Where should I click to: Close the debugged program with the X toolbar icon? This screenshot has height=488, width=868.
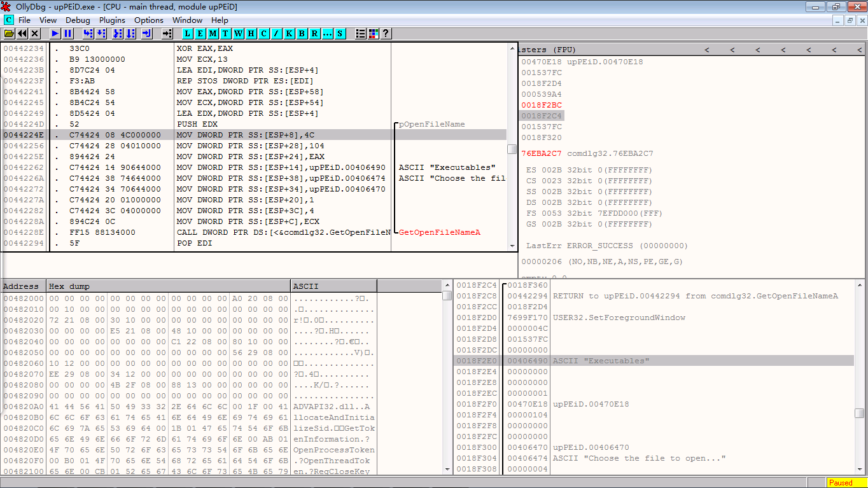click(x=35, y=33)
